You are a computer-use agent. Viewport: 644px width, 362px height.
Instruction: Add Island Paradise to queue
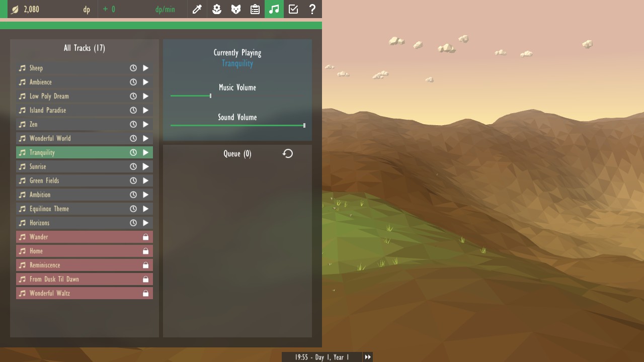point(133,110)
